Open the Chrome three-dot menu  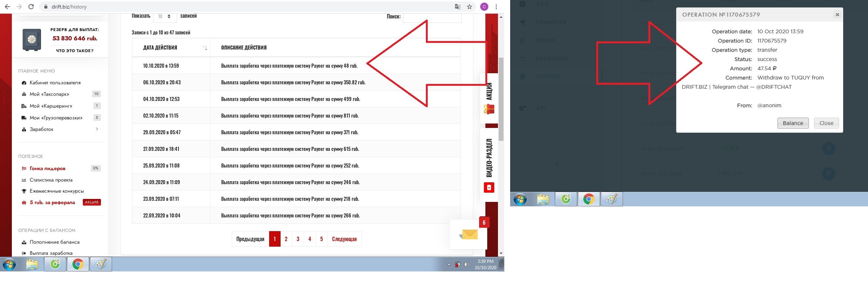tap(496, 7)
